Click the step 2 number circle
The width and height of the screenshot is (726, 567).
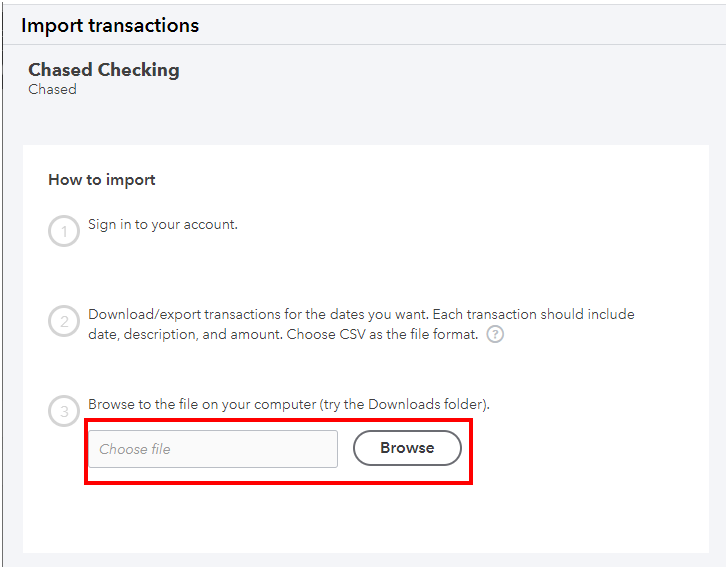[x=63, y=322]
